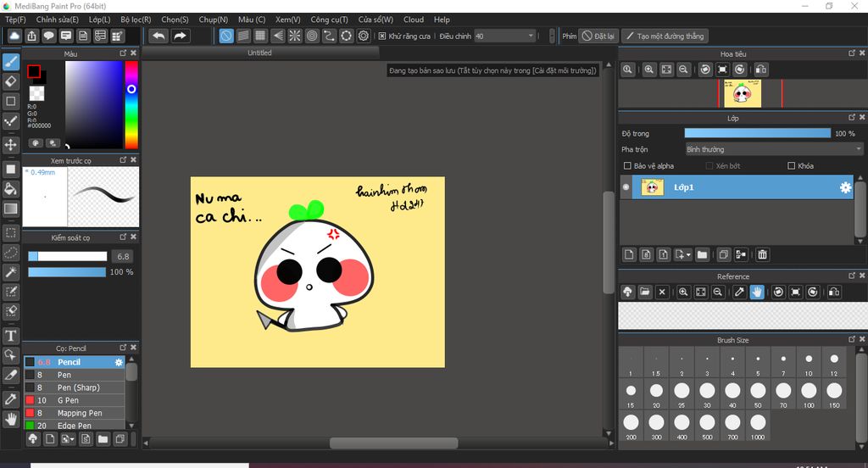Click the Đặt lại button
This screenshot has height=468, width=868.
point(598,36)
